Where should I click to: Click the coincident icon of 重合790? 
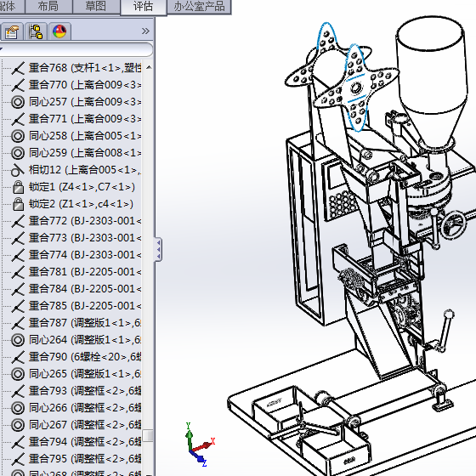18,357
